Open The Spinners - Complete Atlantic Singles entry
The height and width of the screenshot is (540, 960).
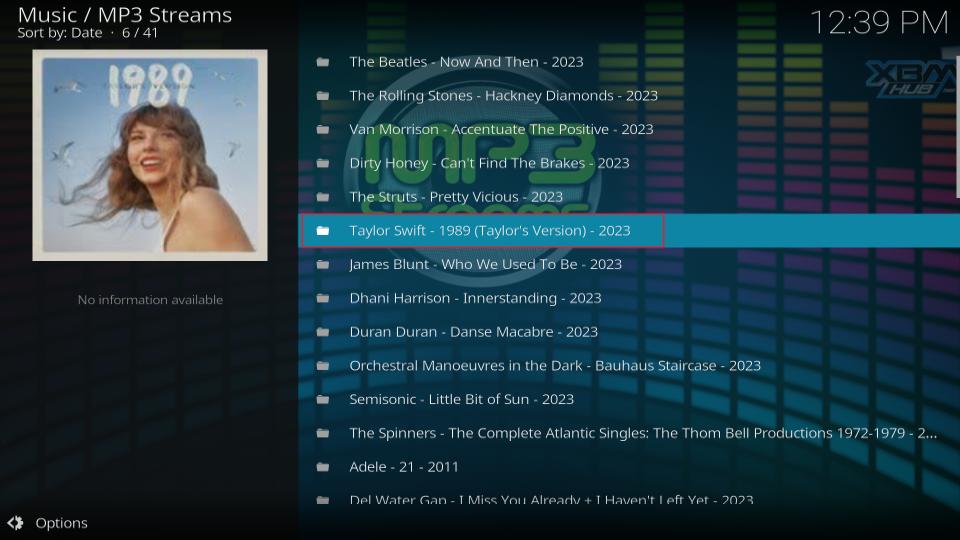coord(643,433)
